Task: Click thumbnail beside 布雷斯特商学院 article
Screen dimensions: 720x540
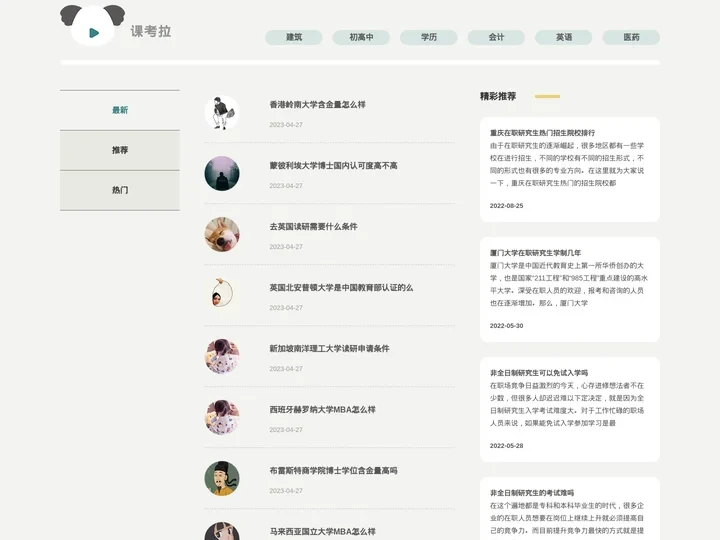Action: [x=222, y=479]
